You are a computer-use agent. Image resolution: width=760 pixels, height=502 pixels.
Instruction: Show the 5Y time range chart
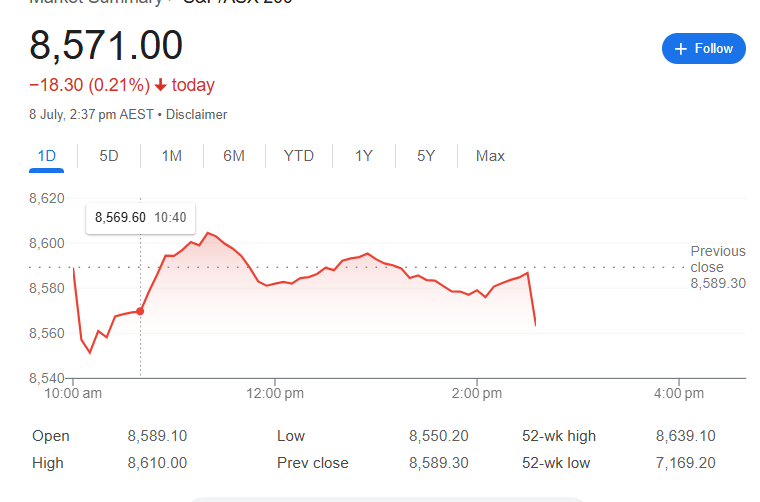pos(426,156)
